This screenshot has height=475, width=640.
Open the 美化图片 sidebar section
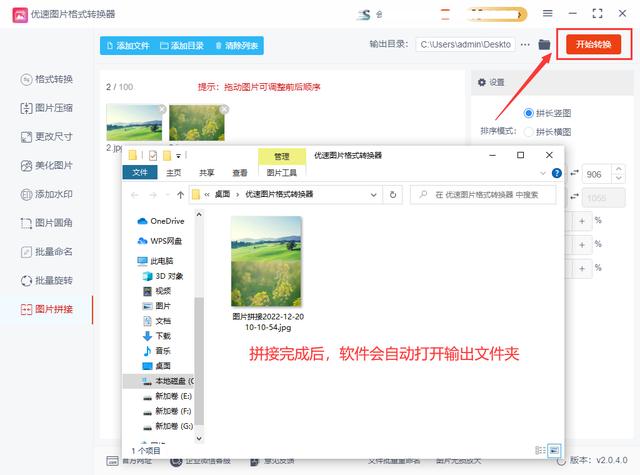coord(47,166)
